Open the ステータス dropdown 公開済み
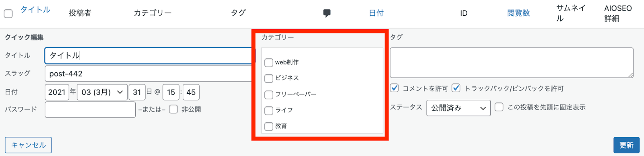 [x=458, y=108]
